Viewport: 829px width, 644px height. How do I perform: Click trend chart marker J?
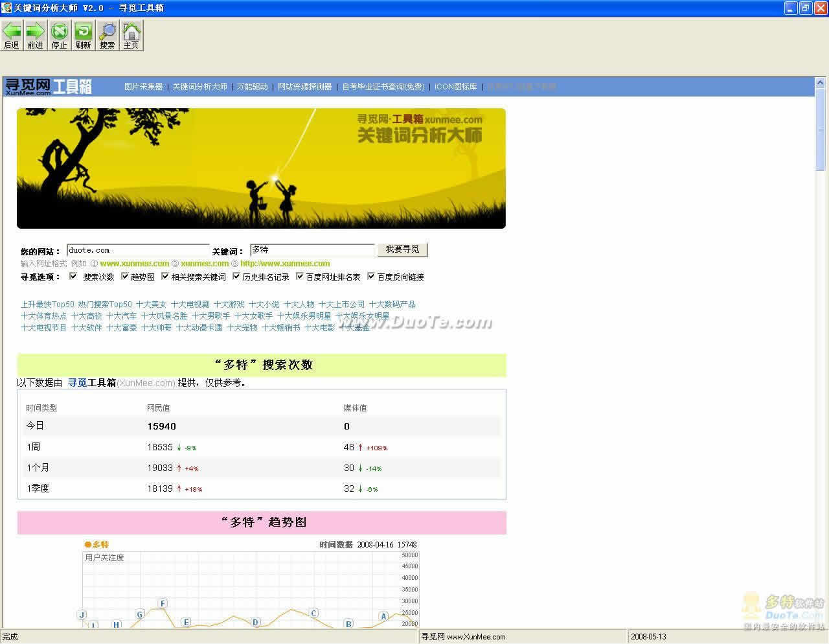pos(82,614)
